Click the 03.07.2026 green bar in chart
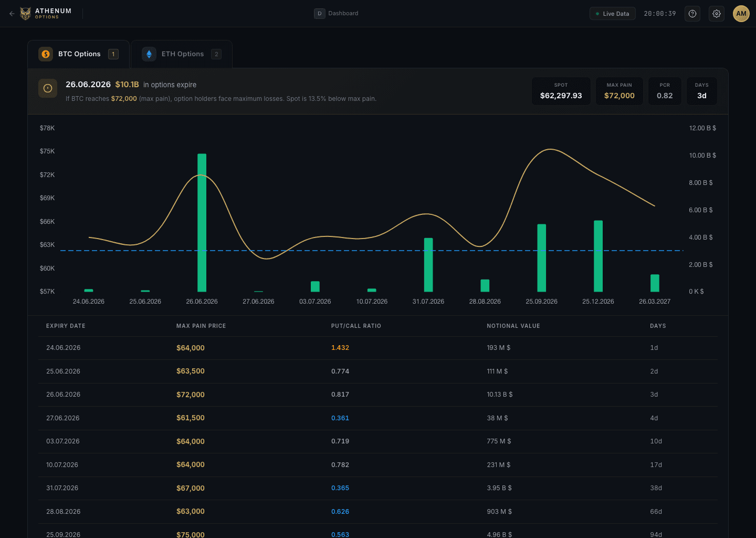Viewport: 756px width, 538px height. pos(315,286)
